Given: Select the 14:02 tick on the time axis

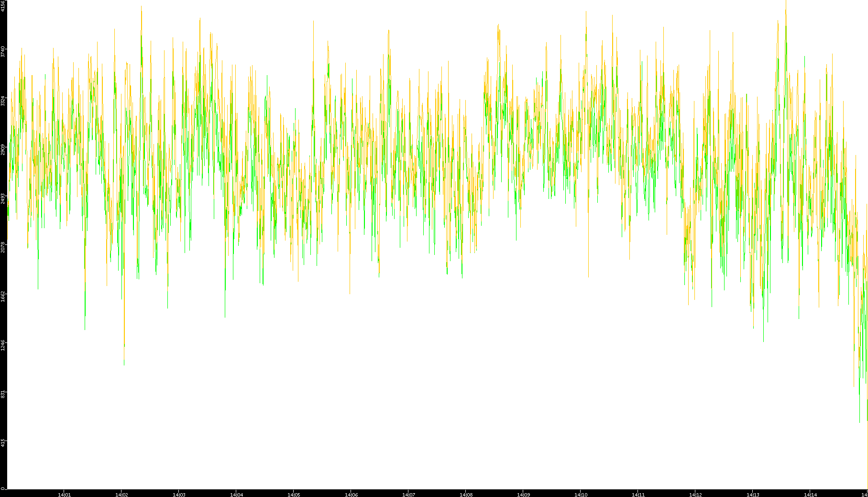Looking at the screenshot, I should click(121, 495).
